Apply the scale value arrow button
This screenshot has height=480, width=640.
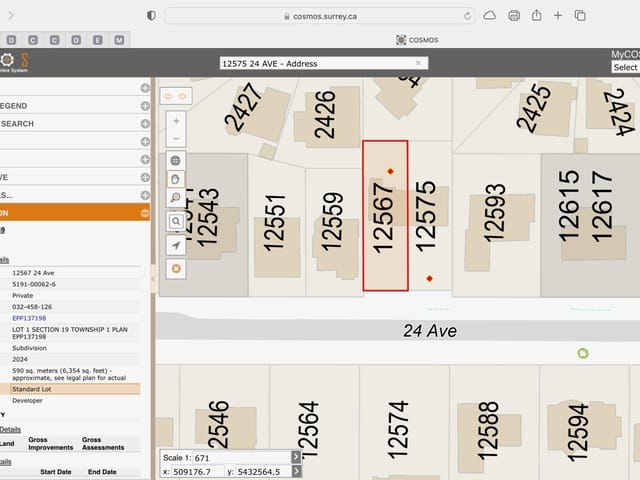coord(296,457)
